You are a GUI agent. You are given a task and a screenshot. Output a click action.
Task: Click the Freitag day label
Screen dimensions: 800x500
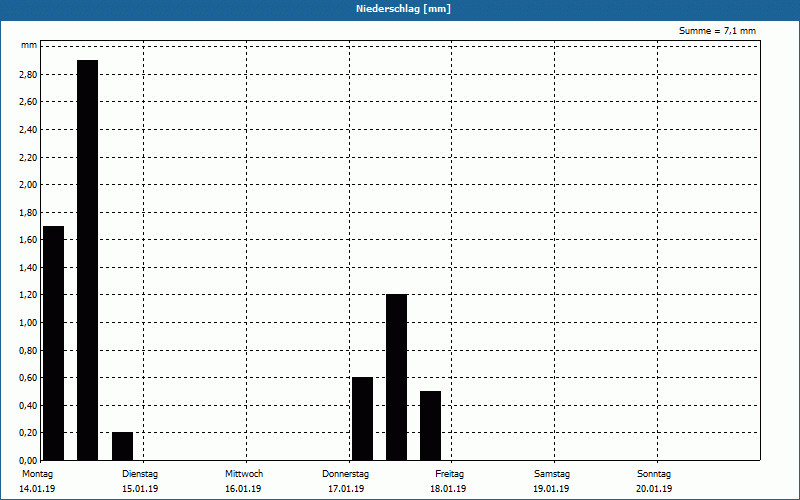click(x=449, y=474)
